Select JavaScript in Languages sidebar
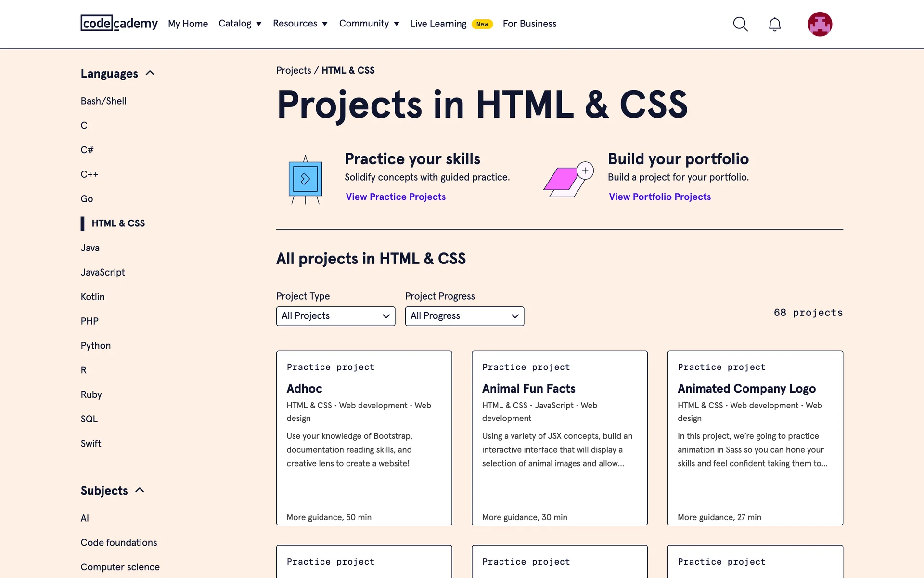 [103, 272]
